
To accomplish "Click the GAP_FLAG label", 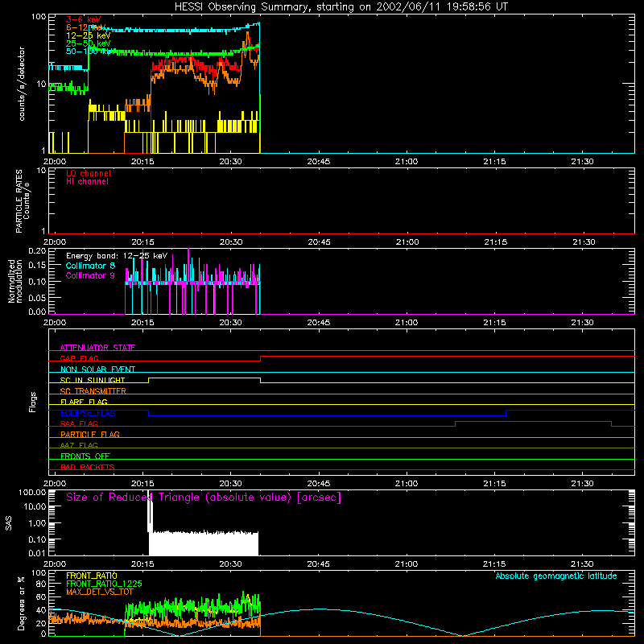I will point(79,358).
